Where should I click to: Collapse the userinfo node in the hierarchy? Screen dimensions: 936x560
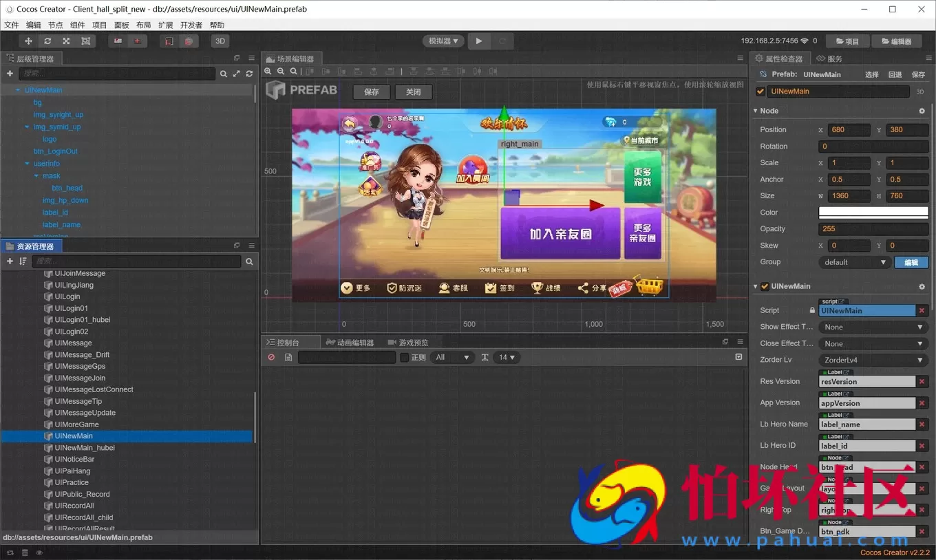point(27,164)
